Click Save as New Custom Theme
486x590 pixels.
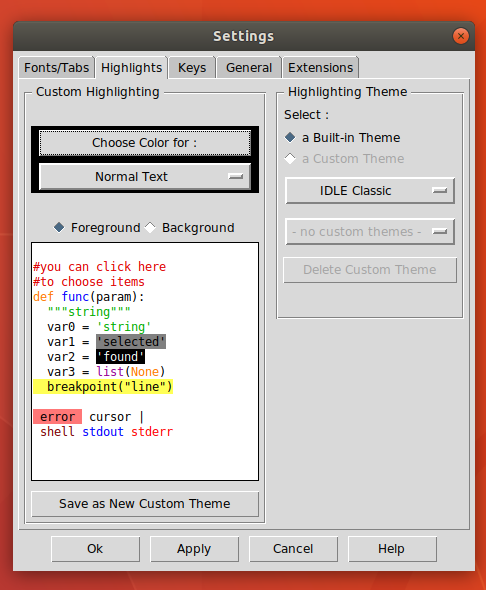tap(145, 503)
